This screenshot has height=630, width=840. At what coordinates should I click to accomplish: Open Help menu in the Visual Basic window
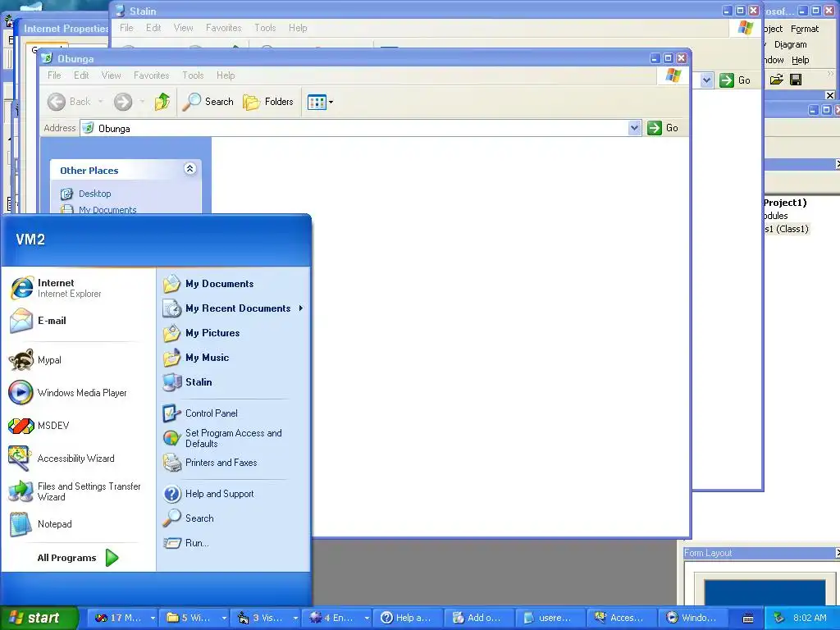click(x=801, y=60)
